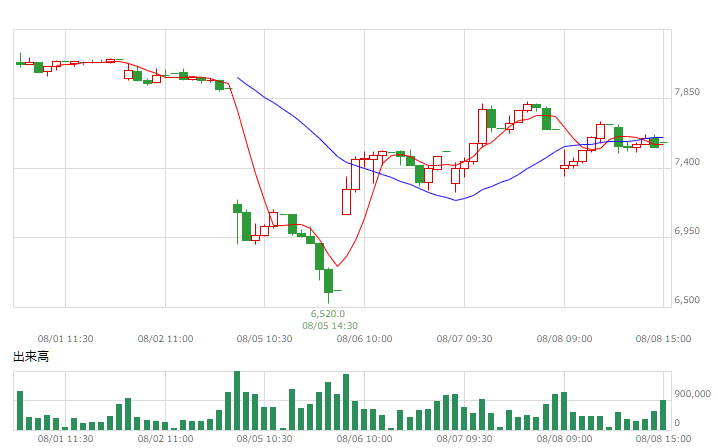Click the volume chart date label 08/01 11:30
This screenshot has width=718, height=448.
point(65,439)
